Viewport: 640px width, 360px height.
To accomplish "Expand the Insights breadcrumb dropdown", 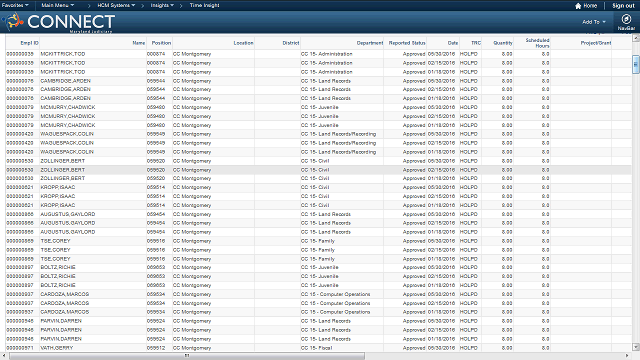I will click(162, 5).
